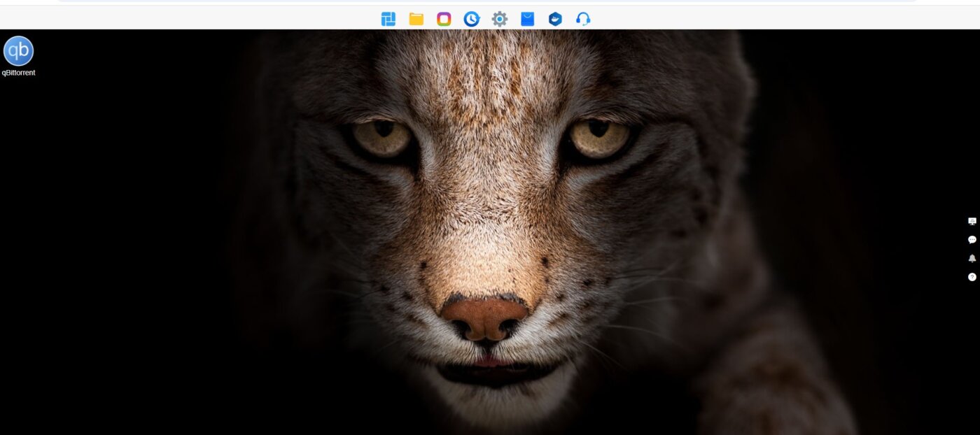The image size is (980, 435).
Task: Open the blue shopping bag App Center
Action: coord(527,19)
